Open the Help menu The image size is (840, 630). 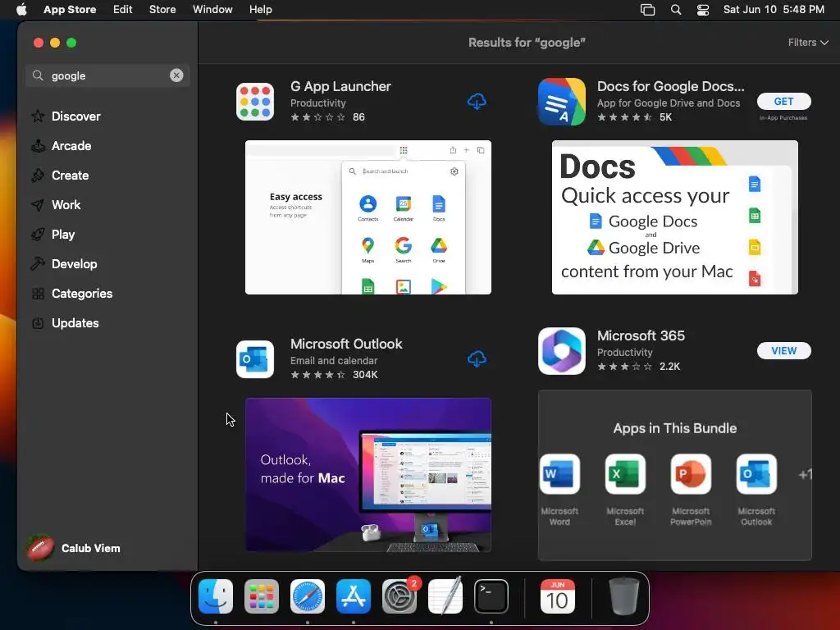point(260,10)
